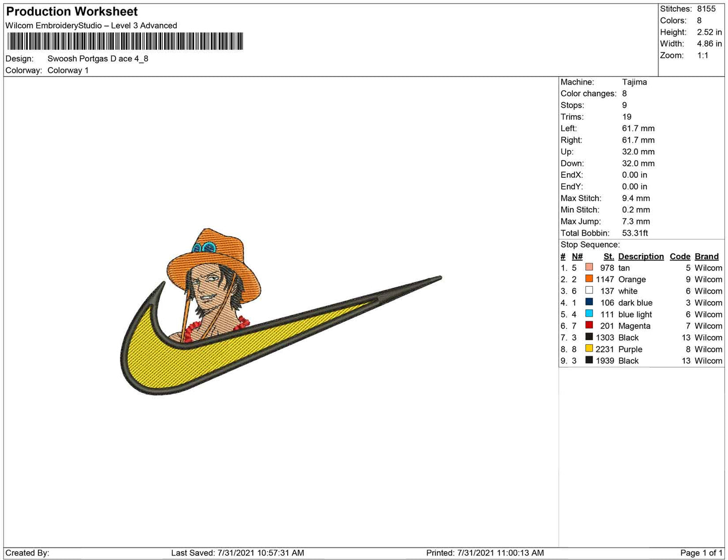Select the Orange swatch in stop 2
The image size is (728, 560).
(x=589, y=278)
